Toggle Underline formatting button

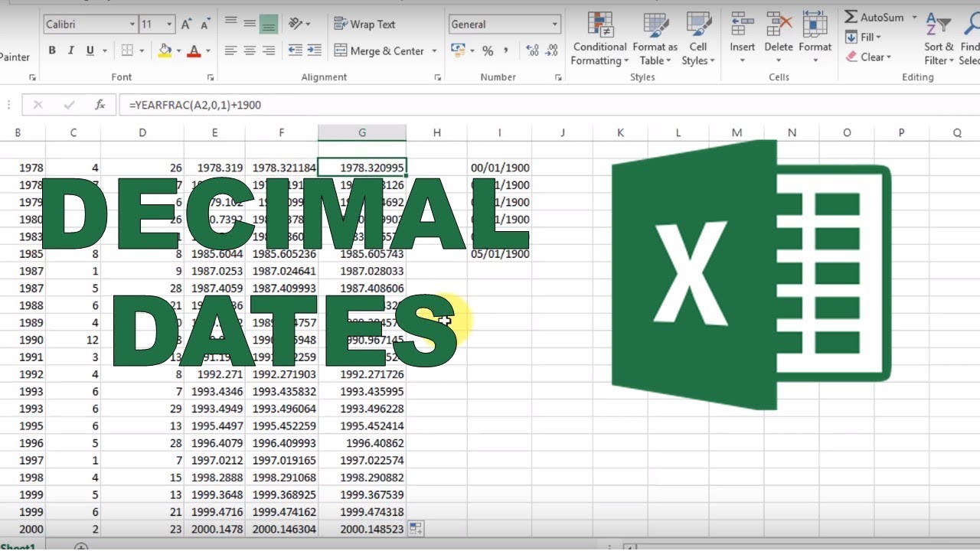(x=90, y=51)
